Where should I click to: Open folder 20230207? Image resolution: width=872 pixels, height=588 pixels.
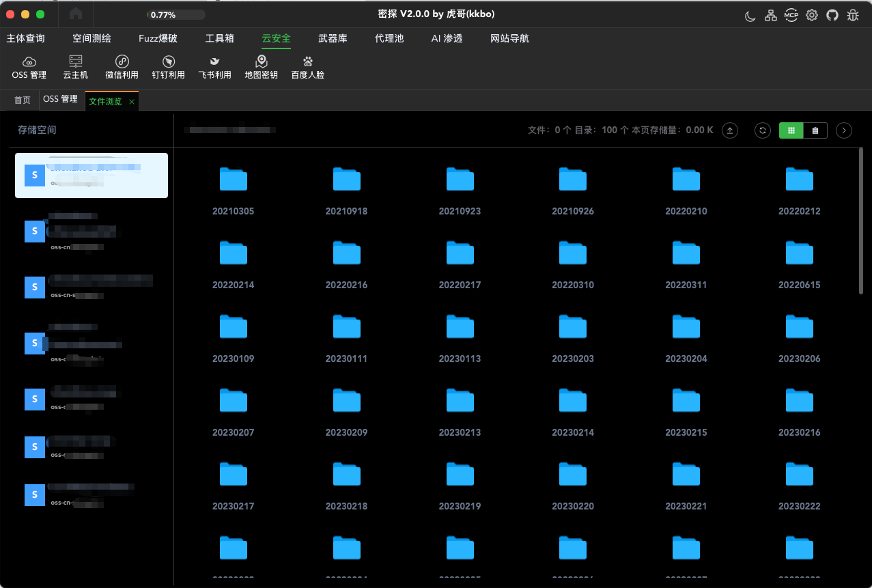234,412
